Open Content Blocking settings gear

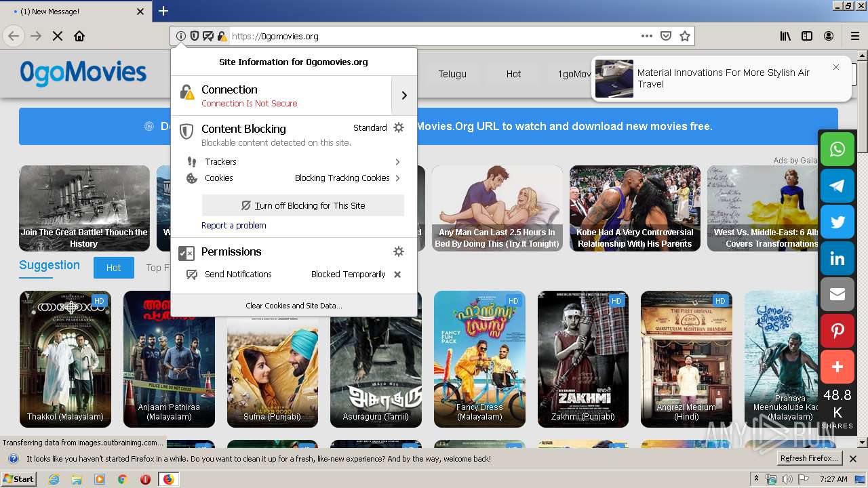point(399,127)
